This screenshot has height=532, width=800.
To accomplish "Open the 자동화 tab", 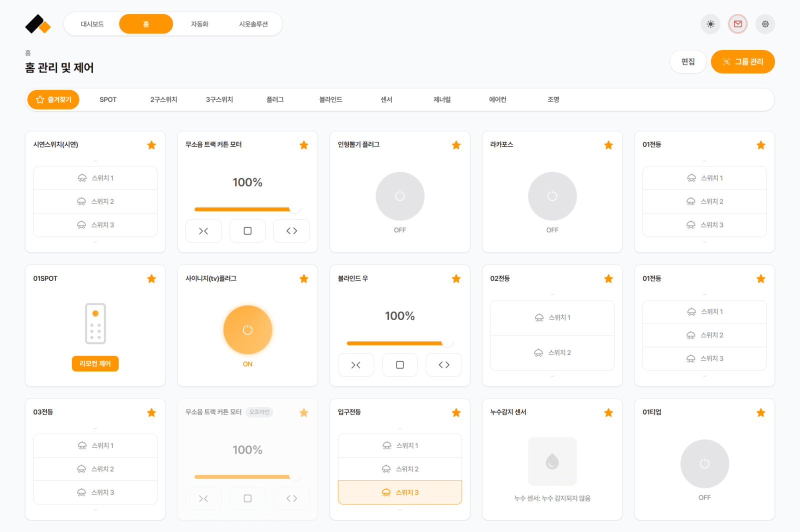I will coord(199,24).
